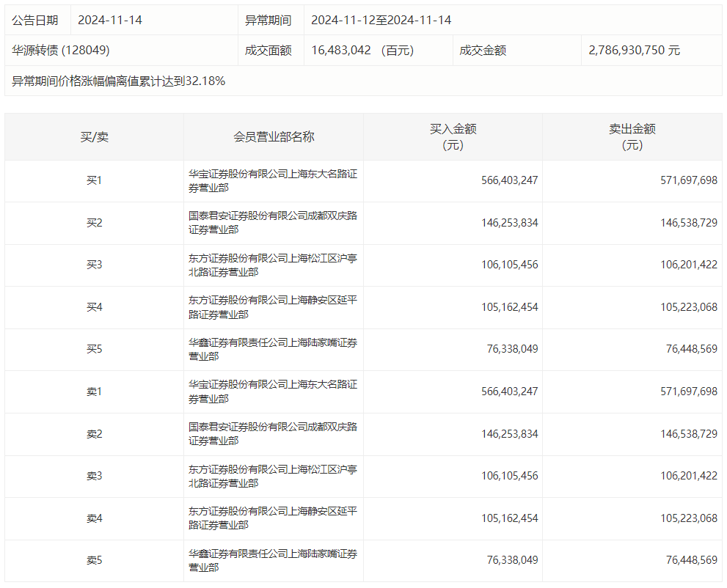Image resolution: width=727 pixels, height=588 pixels.
Task: Click 华鑫证券 上海陆家嘴 in the 卖5 row
Action: point(273,561)
